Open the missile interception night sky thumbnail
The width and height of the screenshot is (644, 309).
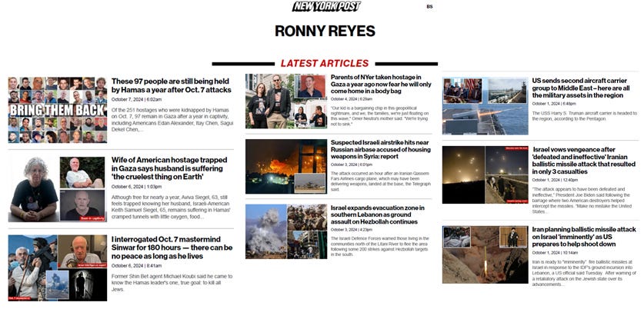click(486, 175)
